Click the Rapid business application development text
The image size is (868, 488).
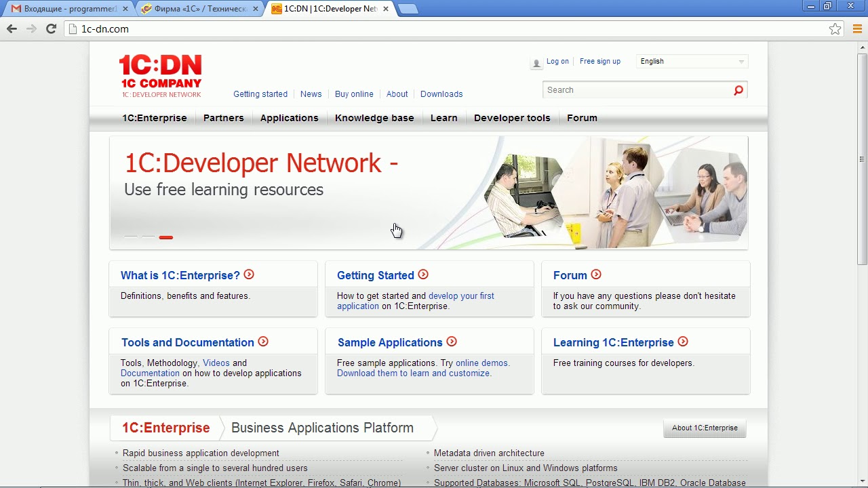pos(201,453)
